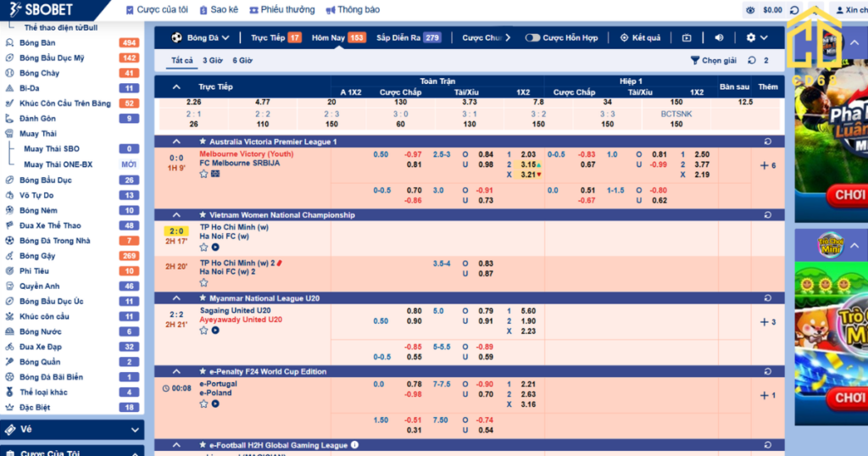The height and width of the screenshot is (456, 868).
Task: Favorite Melbourne Victory match star
Action: [203, 174]
